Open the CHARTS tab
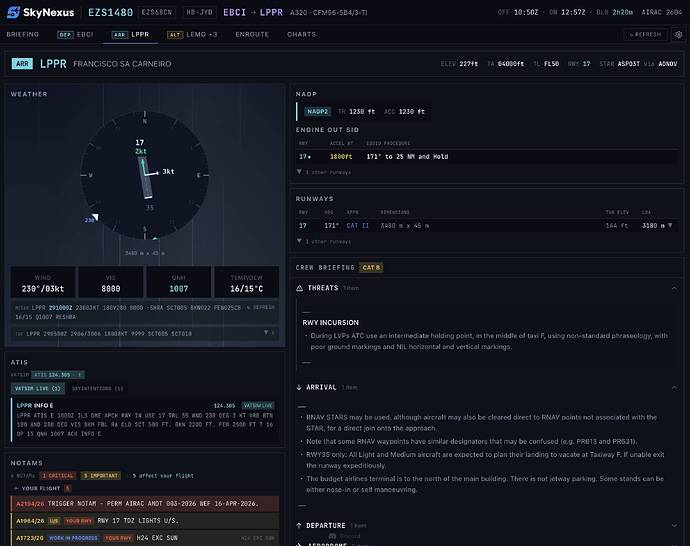Screen dimensions: 690x546 [x=301, y=34]
